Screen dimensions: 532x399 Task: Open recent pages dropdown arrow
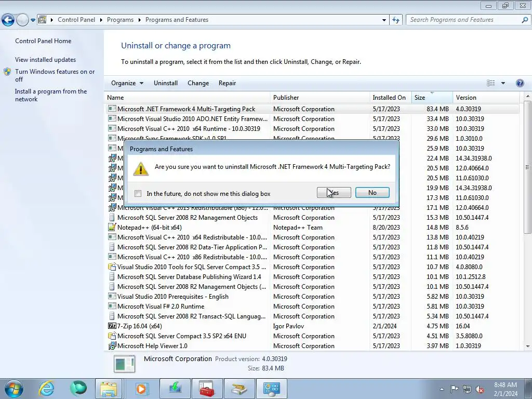click(33, 20)
